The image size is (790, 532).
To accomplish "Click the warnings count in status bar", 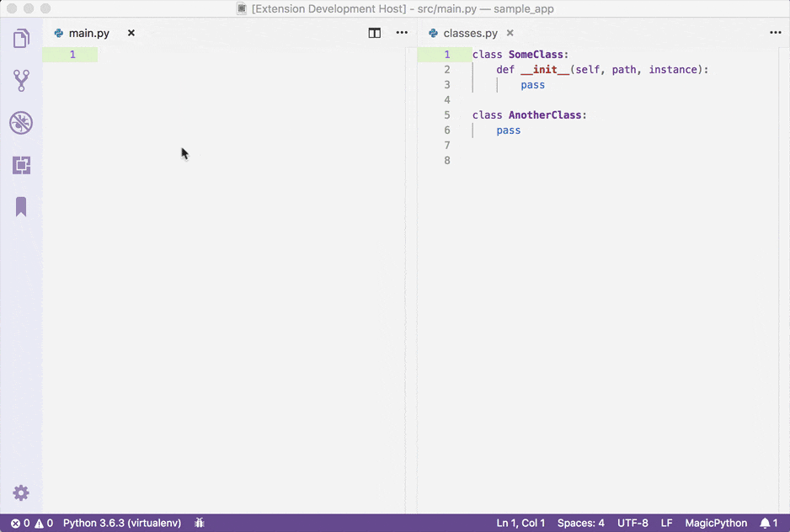I will click(x=44, y=523).
